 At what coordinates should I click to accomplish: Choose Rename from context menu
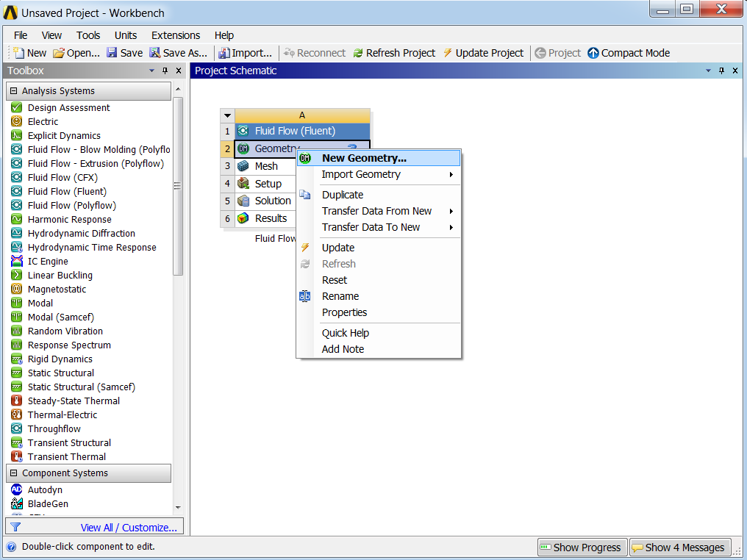[379, 296]
